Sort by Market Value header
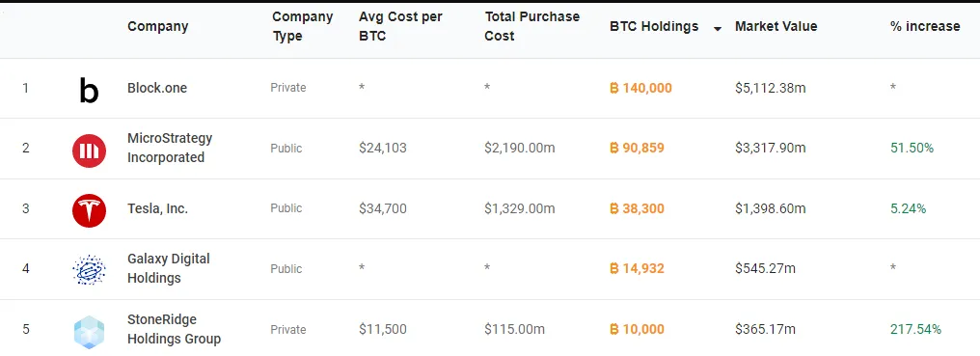980x356 pixels. [776, 26]
